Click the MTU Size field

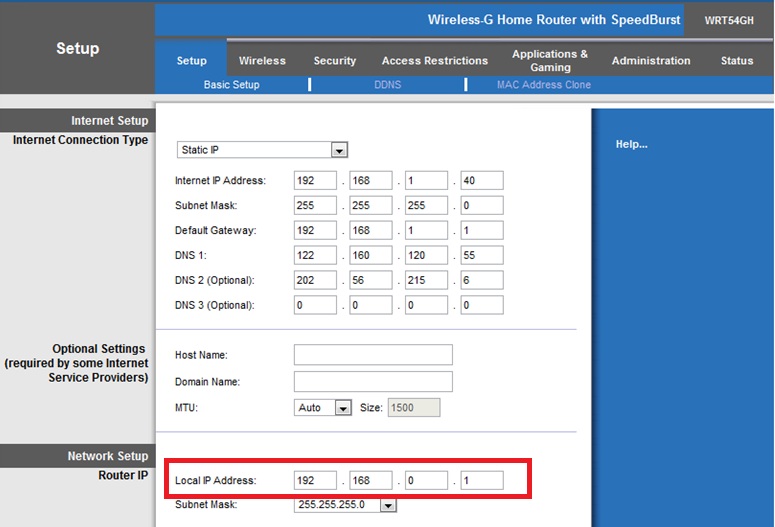click(x=414, y=407)
